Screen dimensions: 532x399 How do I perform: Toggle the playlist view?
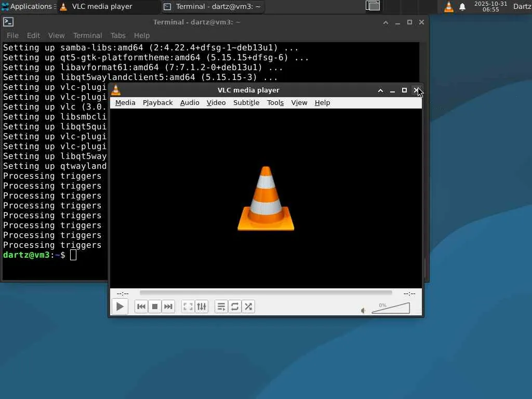tap(221, 307)
